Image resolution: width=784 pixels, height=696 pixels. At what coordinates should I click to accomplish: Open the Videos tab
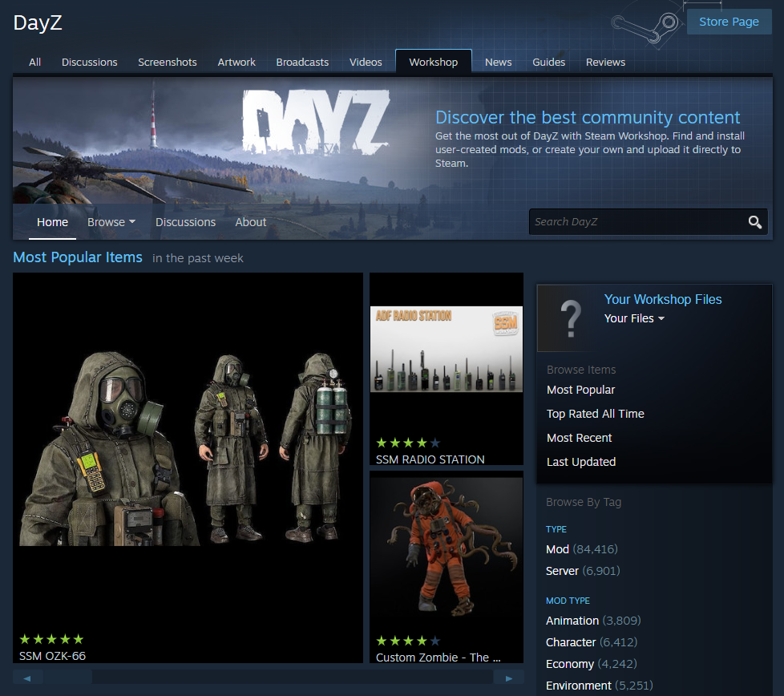[x=366, y=62]
